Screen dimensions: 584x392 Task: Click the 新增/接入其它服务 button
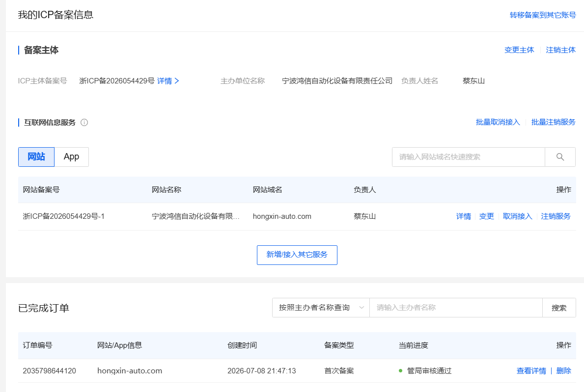pos(297,255)
